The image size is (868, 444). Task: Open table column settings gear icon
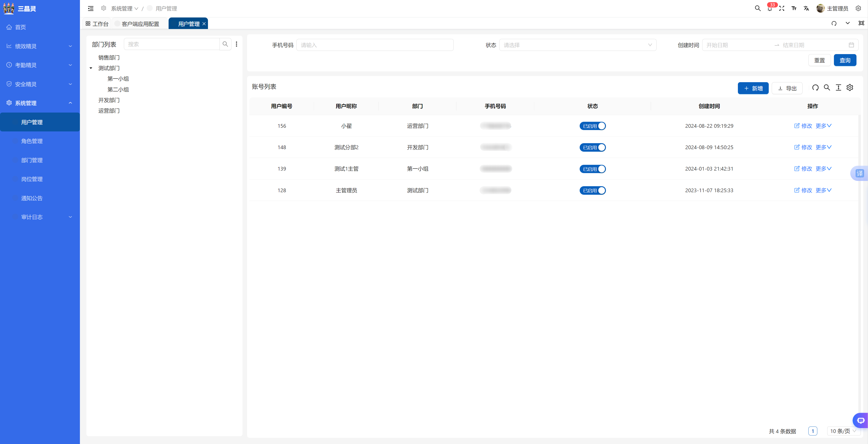pos(850,88)
